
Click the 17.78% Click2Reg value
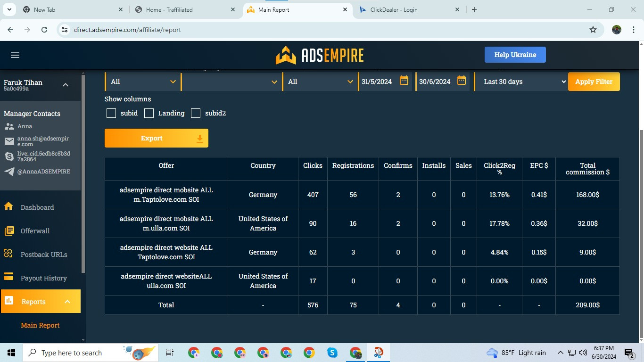(x=499, y=223)
